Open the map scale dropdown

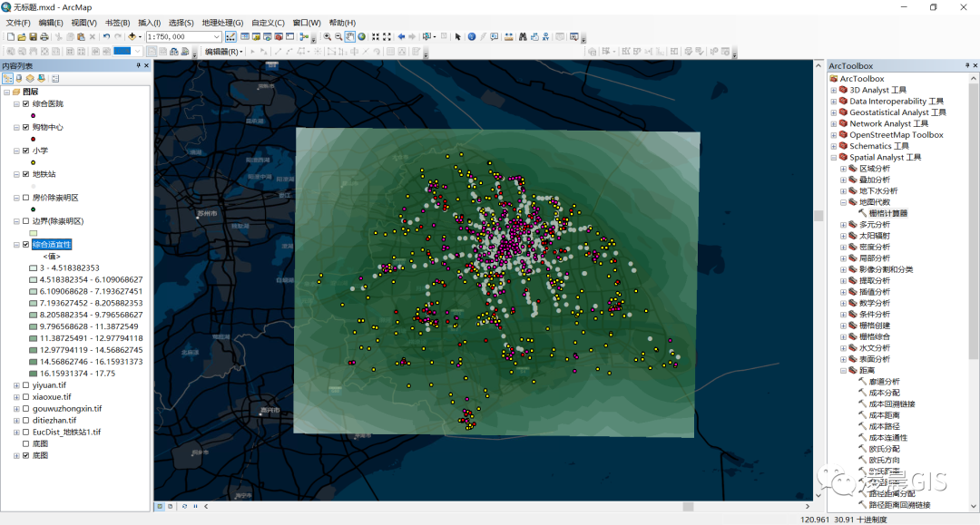click(x=216, y=37)
